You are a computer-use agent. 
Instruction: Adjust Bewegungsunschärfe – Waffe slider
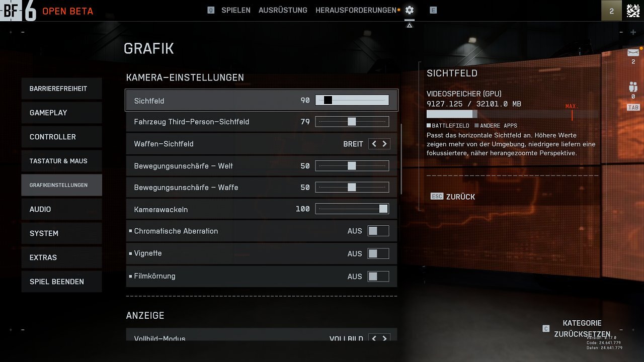point(352,187)
